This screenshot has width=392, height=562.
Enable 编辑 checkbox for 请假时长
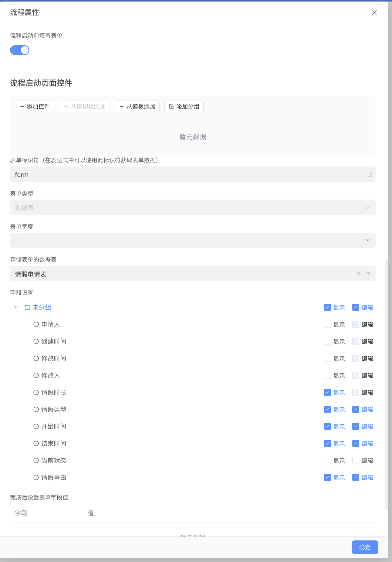click(356, 392)
